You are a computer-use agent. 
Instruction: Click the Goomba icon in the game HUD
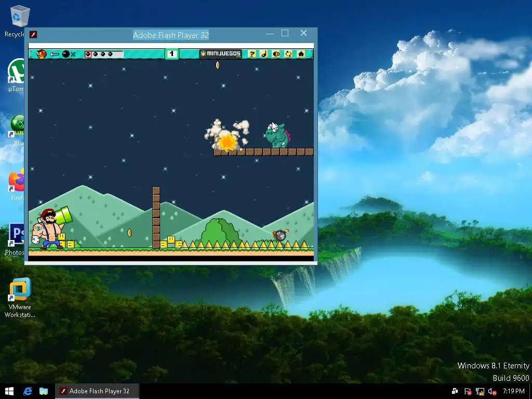[x=42, y=54]
